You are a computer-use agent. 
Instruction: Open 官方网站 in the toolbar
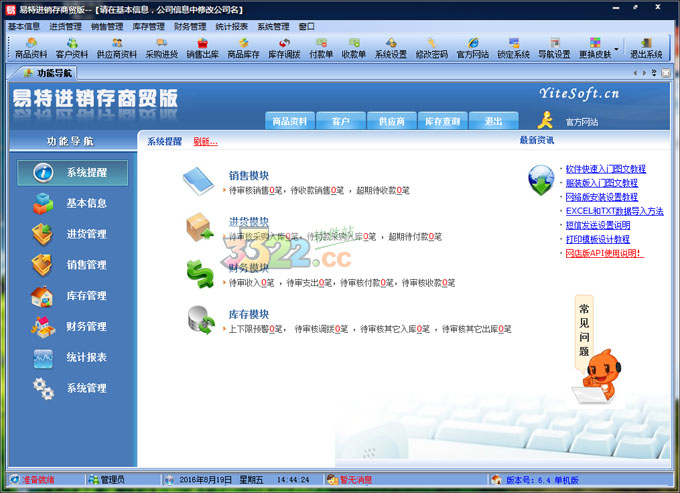473,48
